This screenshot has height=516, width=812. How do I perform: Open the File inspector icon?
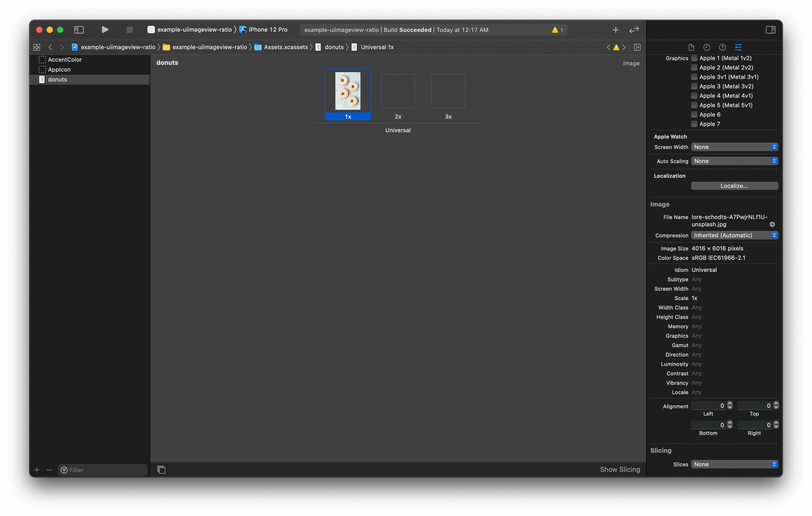[x=691, y=47]
